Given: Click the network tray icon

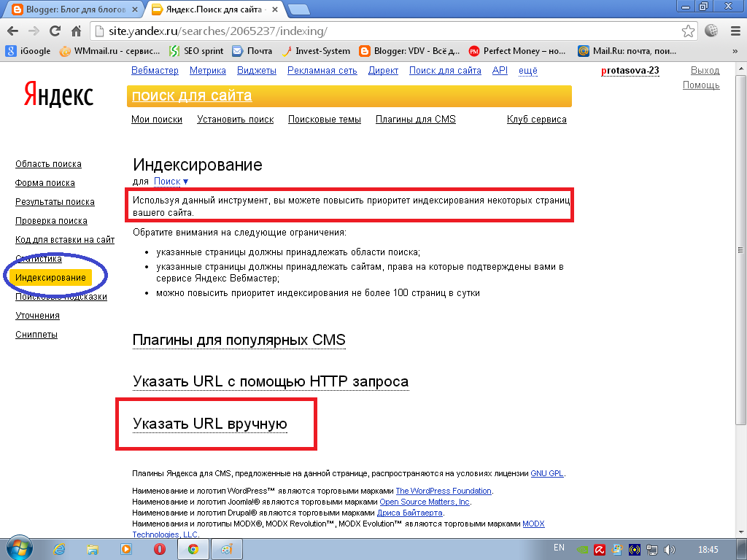Looking at the screenshot, I should point(652,550).
